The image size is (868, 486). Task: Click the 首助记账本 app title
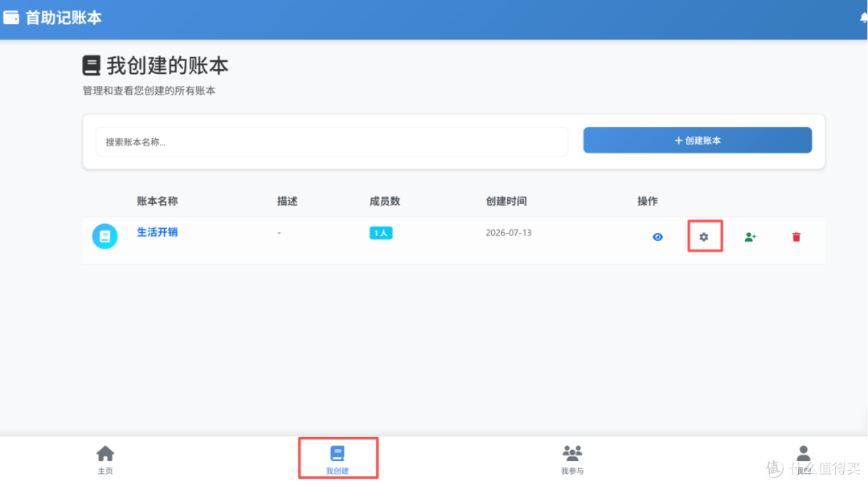(63, 18)
